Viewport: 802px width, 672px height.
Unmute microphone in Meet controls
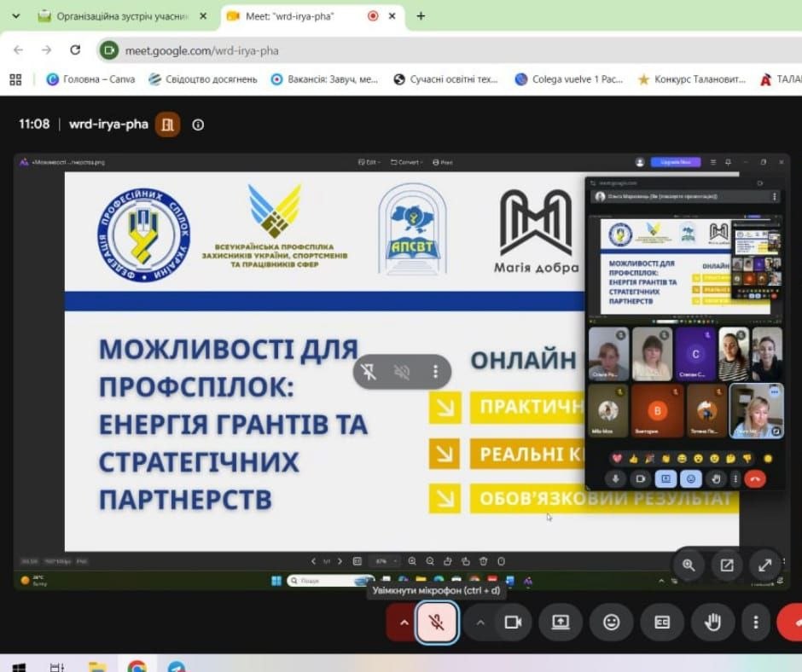click(436, 623)
